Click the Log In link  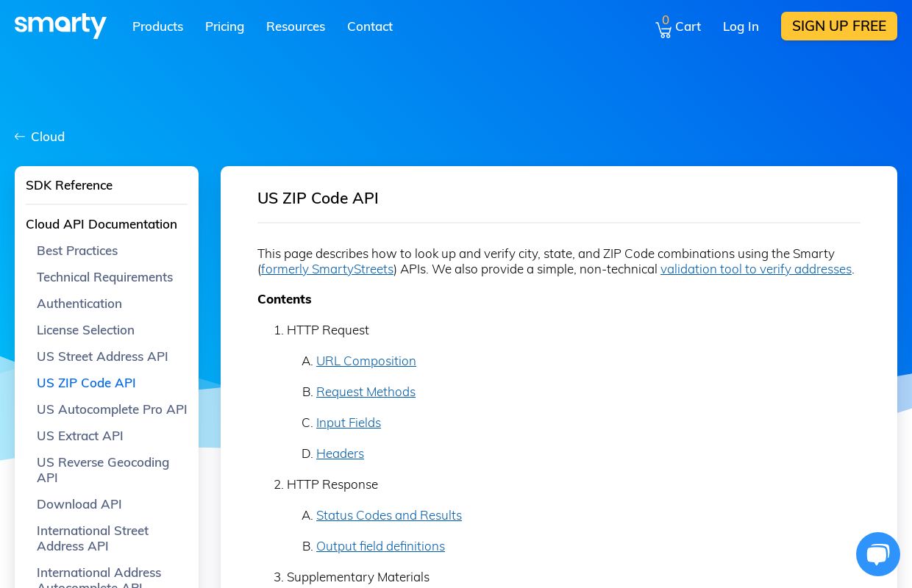[x=741, y=26]
